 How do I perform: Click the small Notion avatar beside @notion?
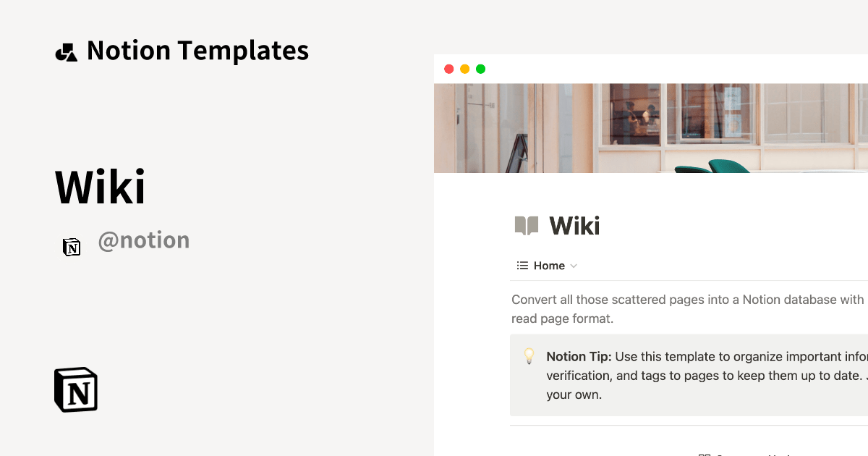click(x=72, y=247)
